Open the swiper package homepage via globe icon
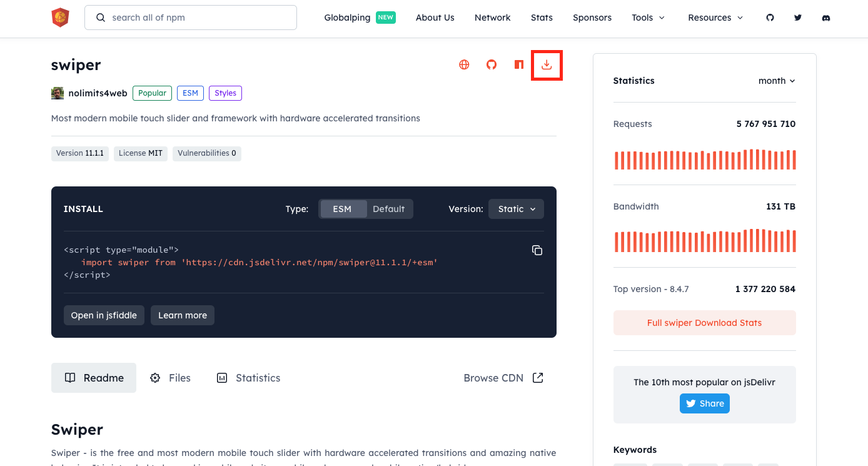The height and width of the screenshot is (466, 868). tap(463, 64)
